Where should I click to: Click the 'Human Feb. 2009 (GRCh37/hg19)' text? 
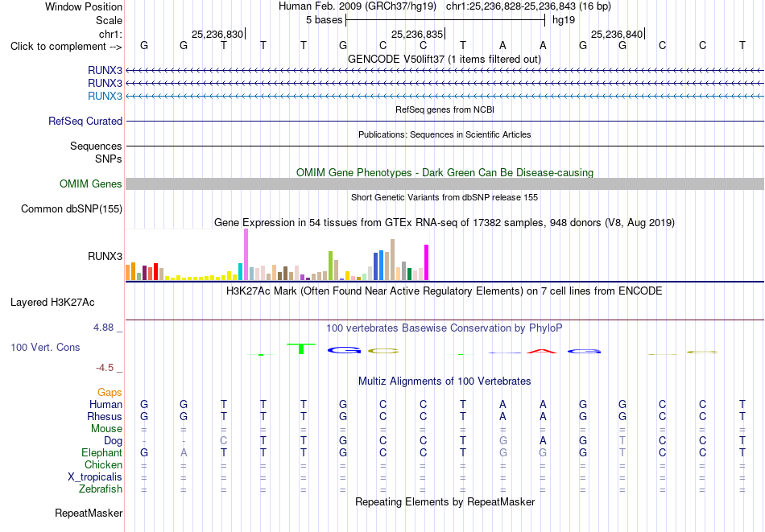point(358,6)
